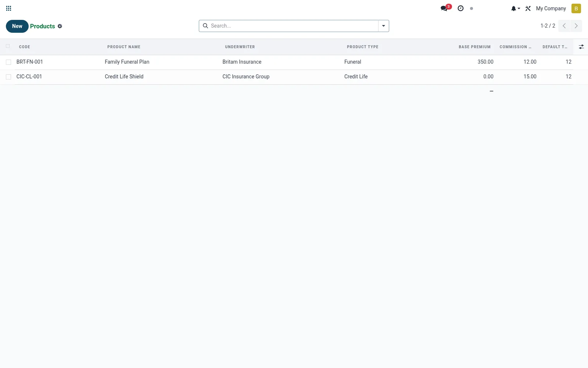Open optional columns adjust icon
Viewport: 588px width, 368px height.
[x=581, y=47]
